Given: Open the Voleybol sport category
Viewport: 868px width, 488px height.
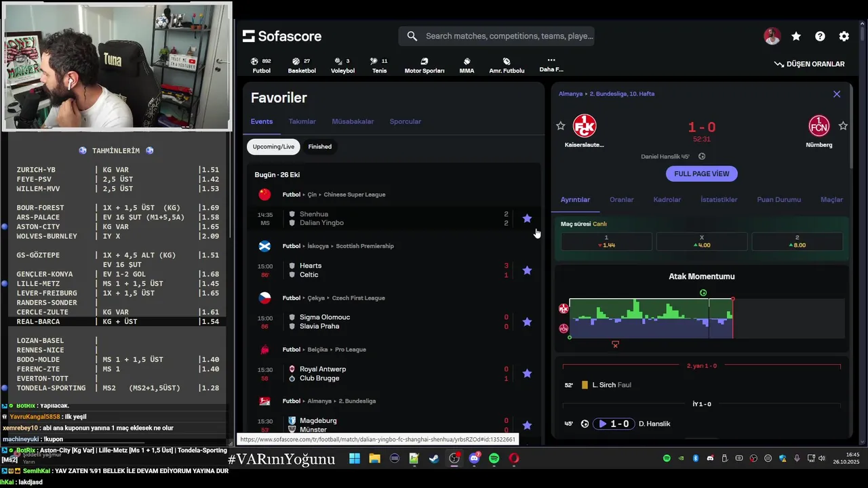Looking at the screenshot, I should (342, 66).
